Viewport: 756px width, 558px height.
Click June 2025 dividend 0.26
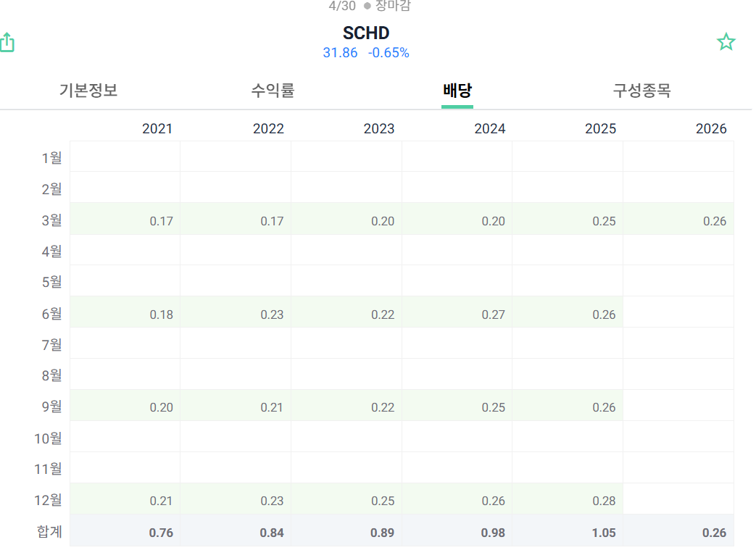(604, 315)
